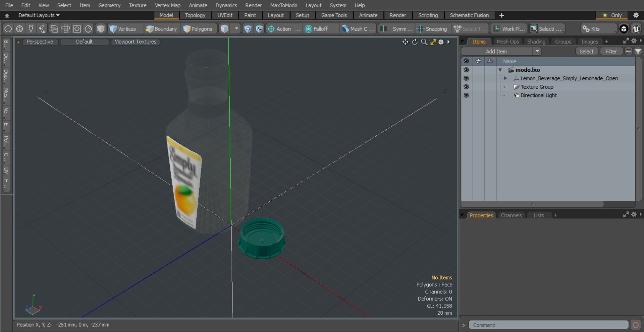The image size is (644, 332).
Task: Click the Command input field
Action: coord(548,325)
